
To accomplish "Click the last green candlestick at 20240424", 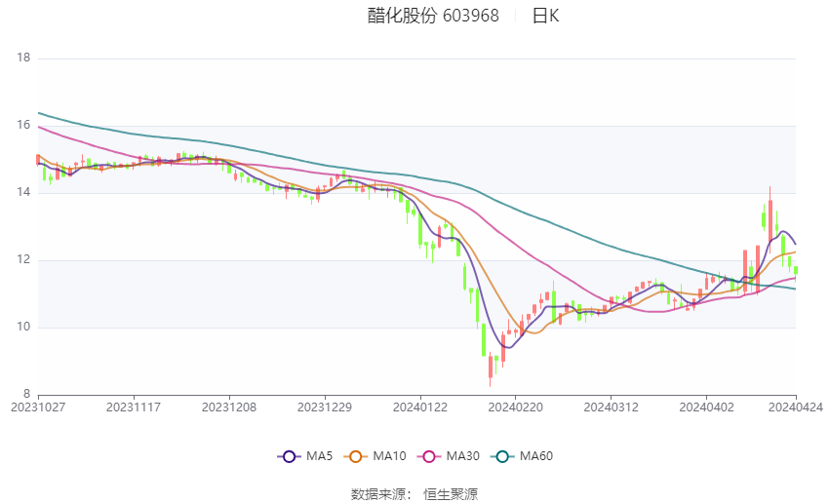I will coord(796,271).
